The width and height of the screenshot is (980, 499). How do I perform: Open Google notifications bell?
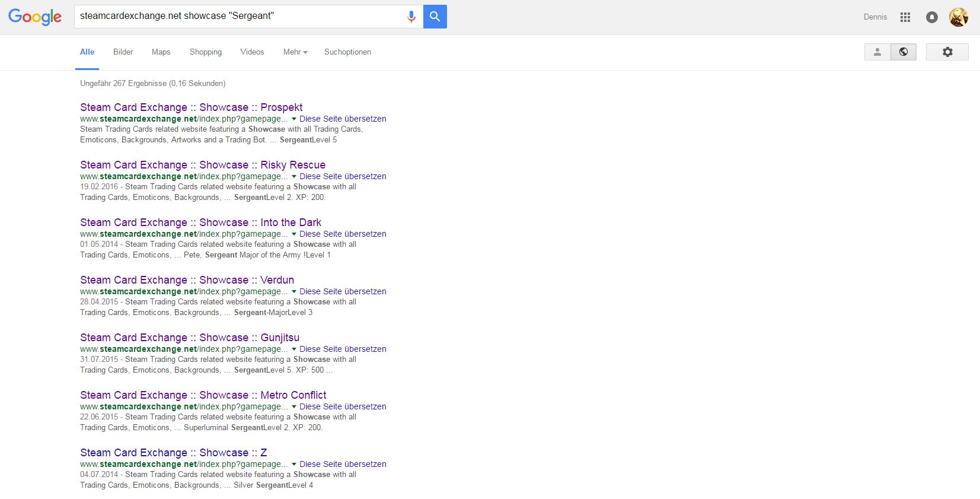tap(932, 17)
